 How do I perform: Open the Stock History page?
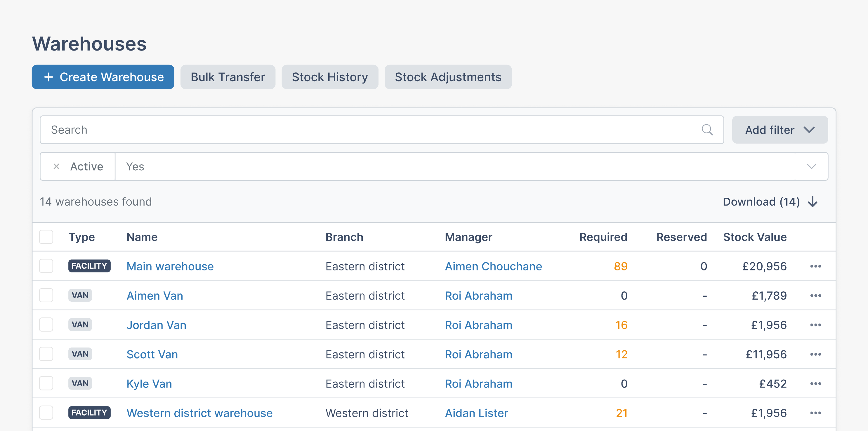[x=329, y=77]
